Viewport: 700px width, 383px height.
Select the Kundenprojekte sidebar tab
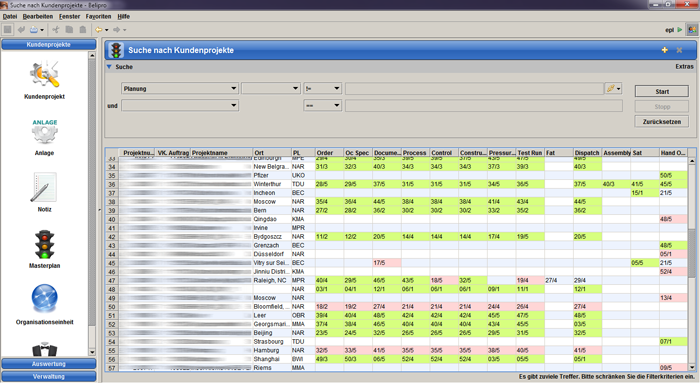49,45
